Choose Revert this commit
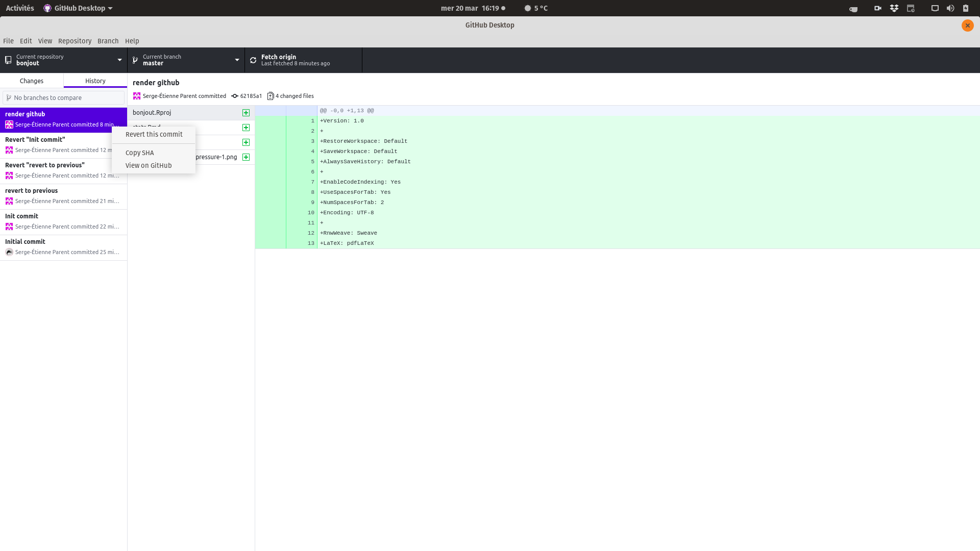 pos(154,134)
